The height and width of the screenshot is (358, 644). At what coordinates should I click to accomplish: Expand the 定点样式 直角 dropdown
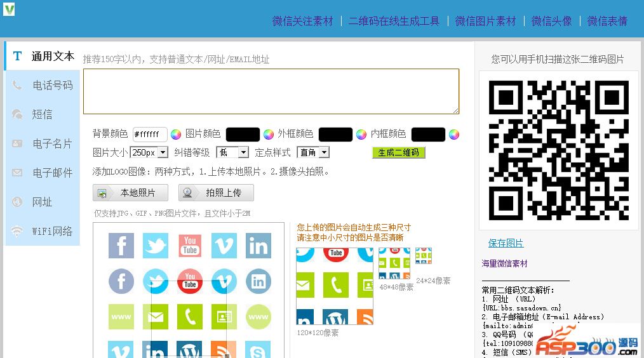tap(313, 152)
